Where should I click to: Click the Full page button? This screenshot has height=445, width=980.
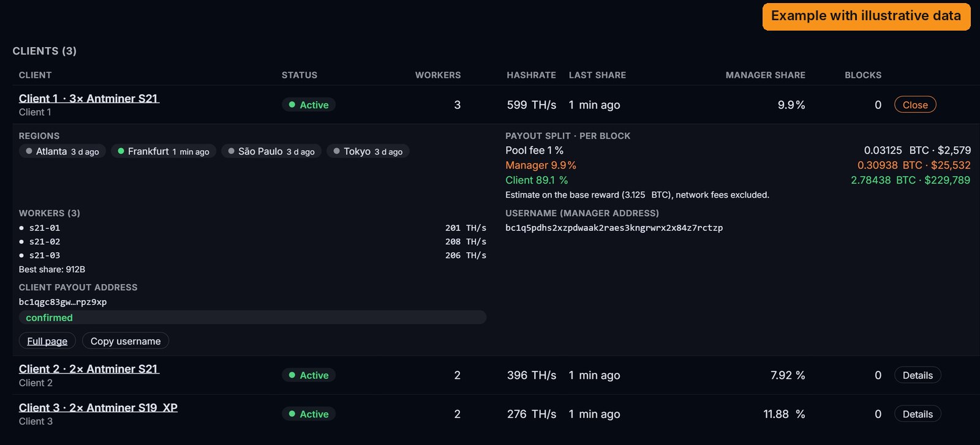(x=47, y=341)
